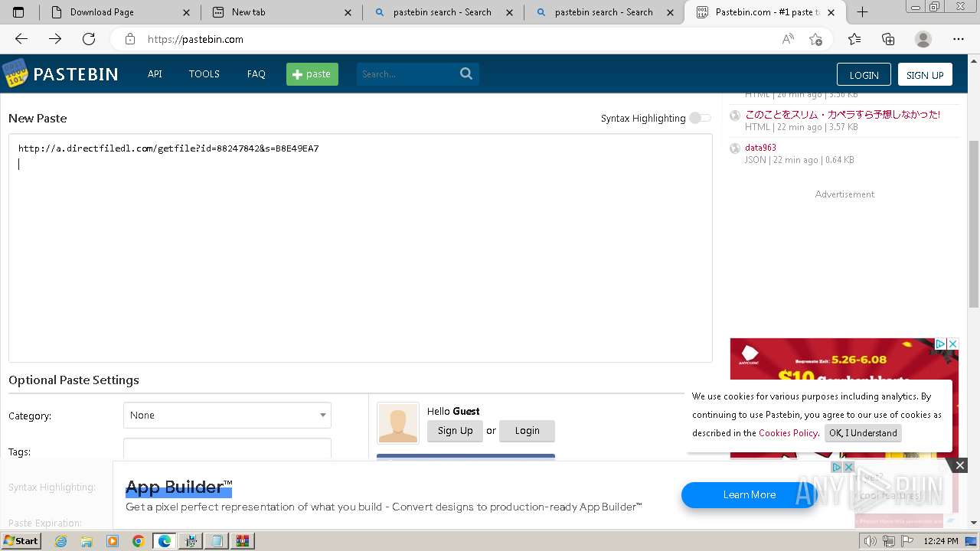Open File Explorer from taskbar
This screenshot has height=551, width=980.
pos(87,541)
